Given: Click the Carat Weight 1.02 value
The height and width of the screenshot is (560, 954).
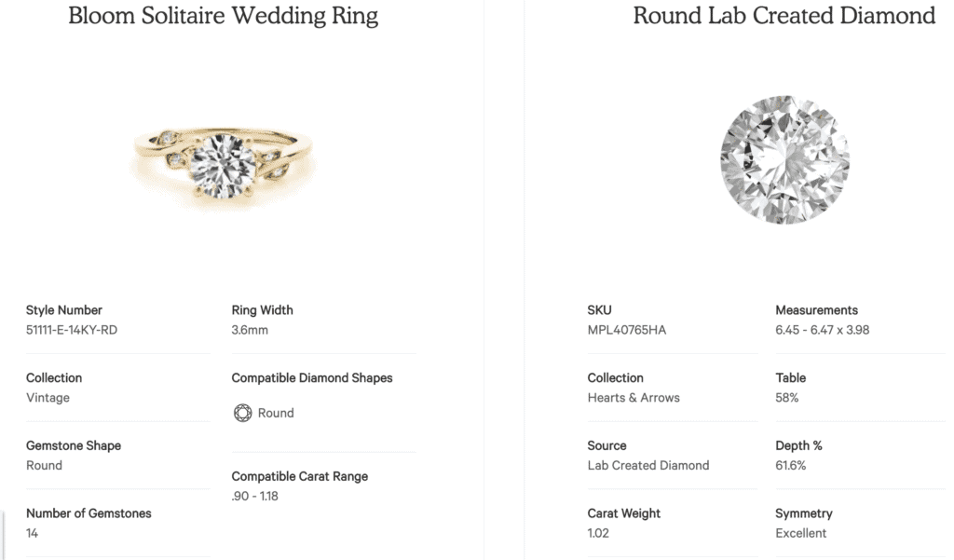Looking at the screenshot, I should coord(599,533).
